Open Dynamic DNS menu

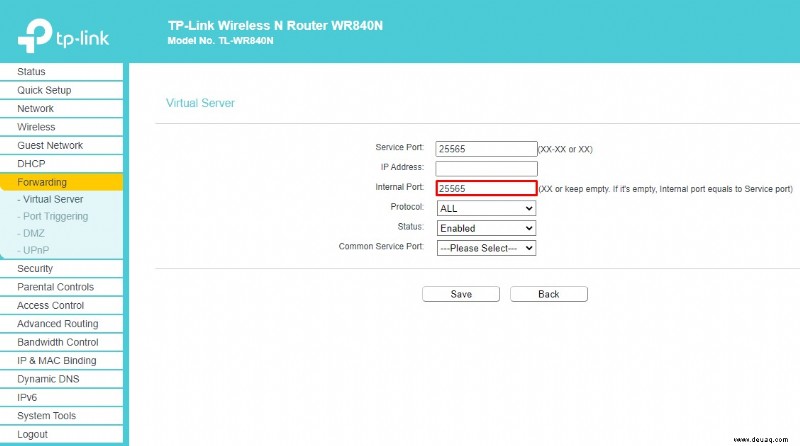pos(61,379)
